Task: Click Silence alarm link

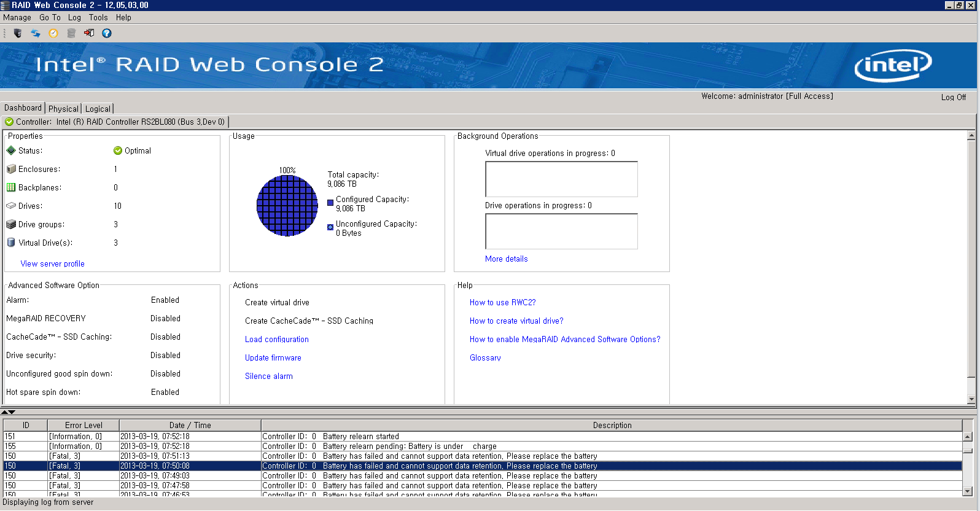Action: point(268,376)
